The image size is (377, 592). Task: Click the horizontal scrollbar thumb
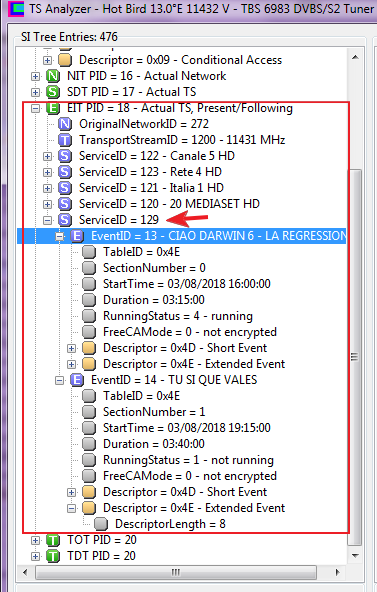tap(176, 572)
